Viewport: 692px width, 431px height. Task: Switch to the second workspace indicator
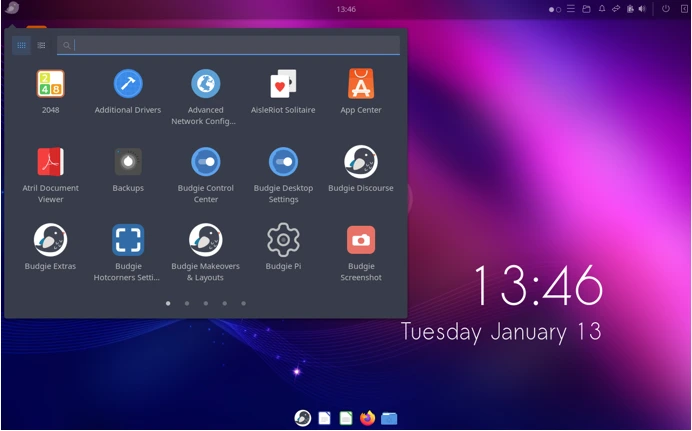559,9
